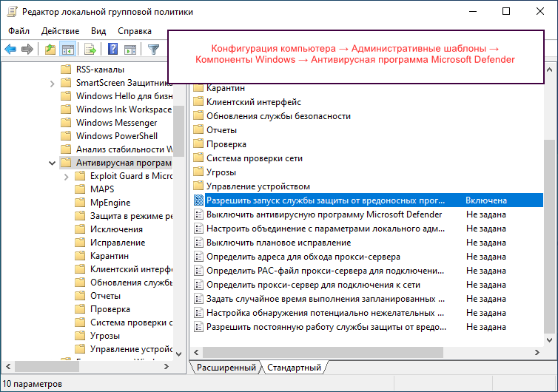Screen dimensions: 558x392
Task: Click the Клиентский интерфейс folder icon in list
Action: click(198, 102)
